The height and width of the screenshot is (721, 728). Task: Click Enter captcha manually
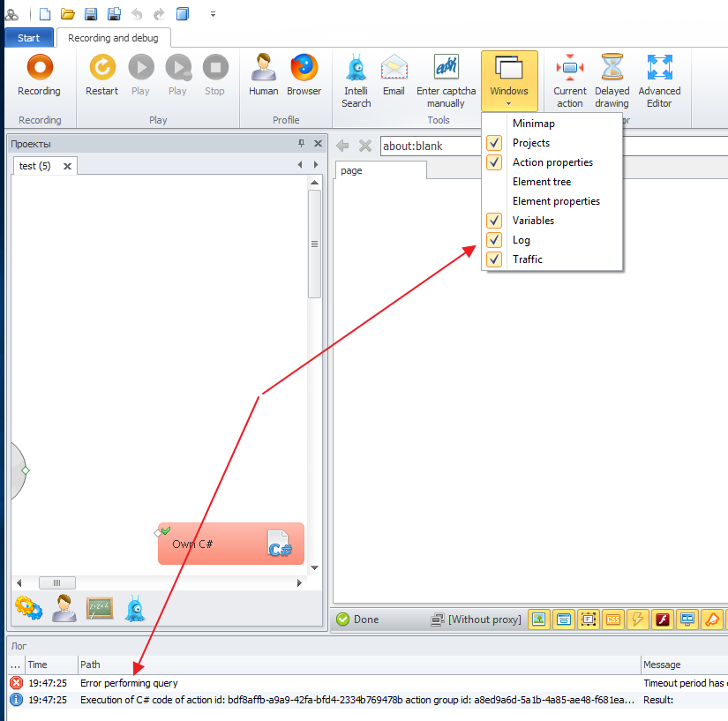(446, 81)
